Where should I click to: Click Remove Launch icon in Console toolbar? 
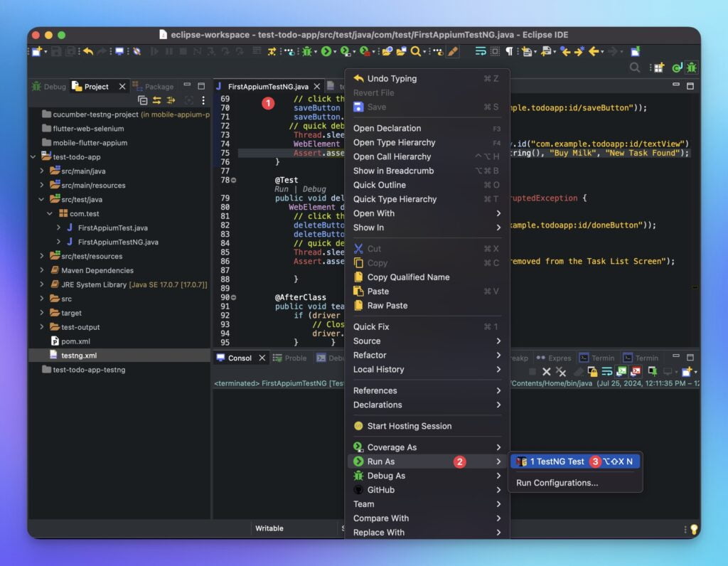click(x=547, y=371)
